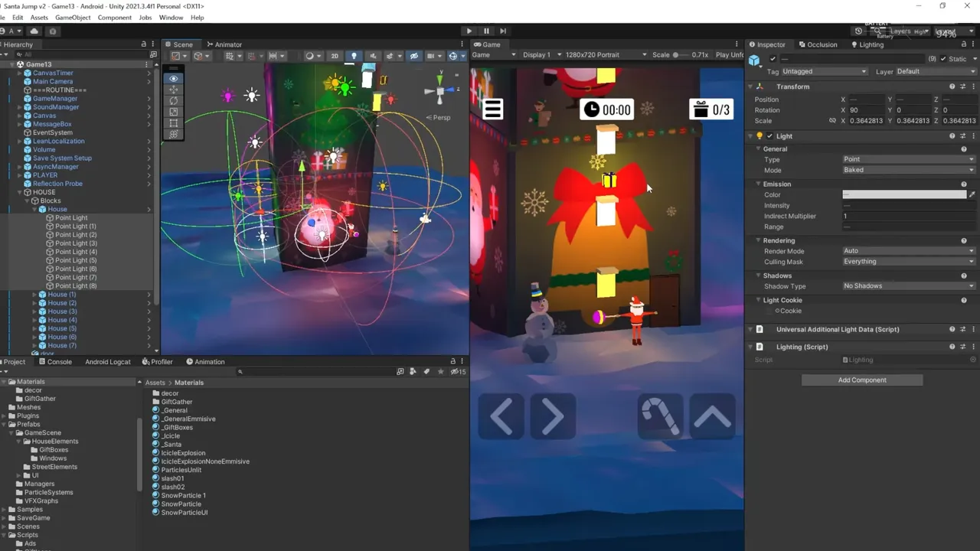Select the Rect tool in Scene overlay
The height and width of the screenshot is (551, 980).
[x=174, y=123]
